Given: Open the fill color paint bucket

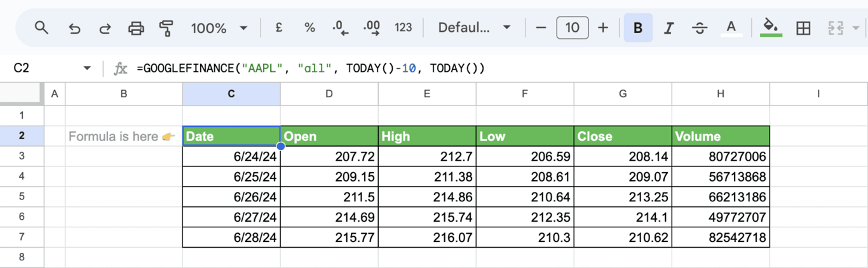Looking at the screenshot, I should point(771,28).
